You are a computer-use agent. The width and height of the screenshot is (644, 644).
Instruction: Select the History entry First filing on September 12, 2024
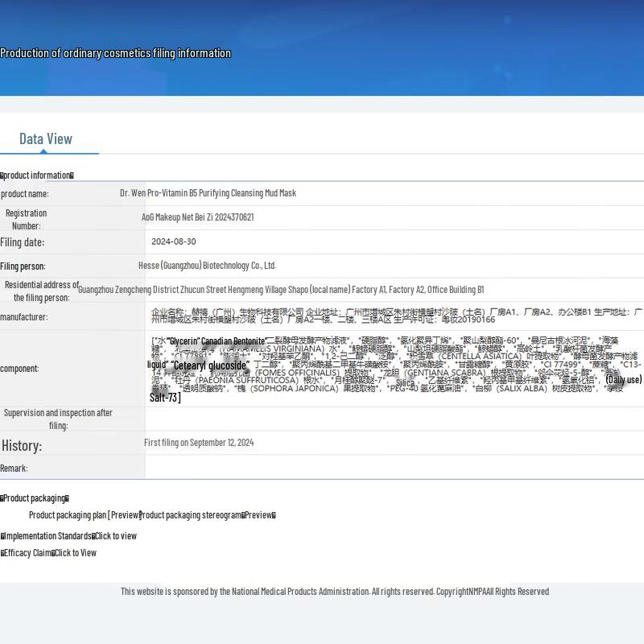(199, 443)
